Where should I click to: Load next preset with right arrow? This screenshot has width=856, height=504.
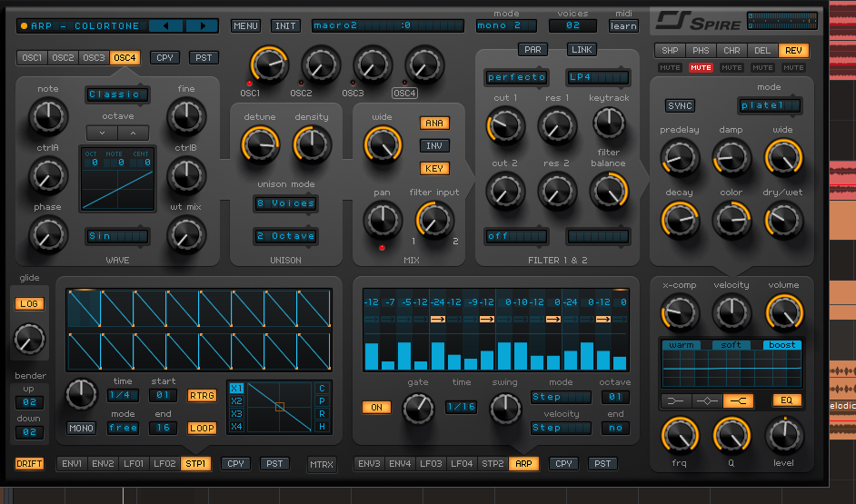(x=202, y=25)
